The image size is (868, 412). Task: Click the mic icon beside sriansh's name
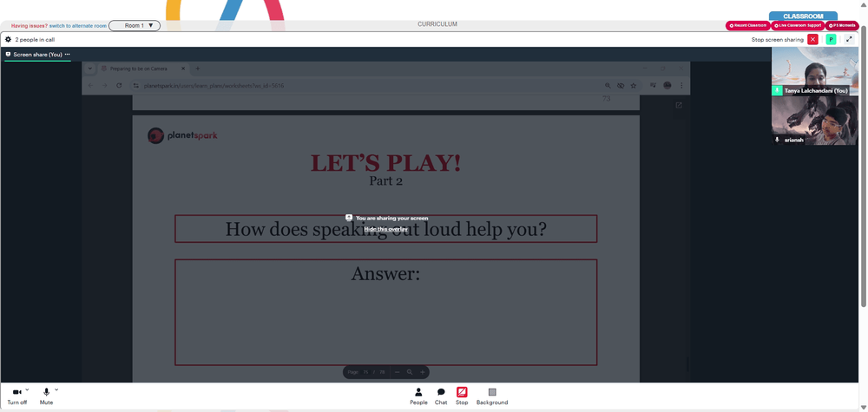click(x=777, y=140)
